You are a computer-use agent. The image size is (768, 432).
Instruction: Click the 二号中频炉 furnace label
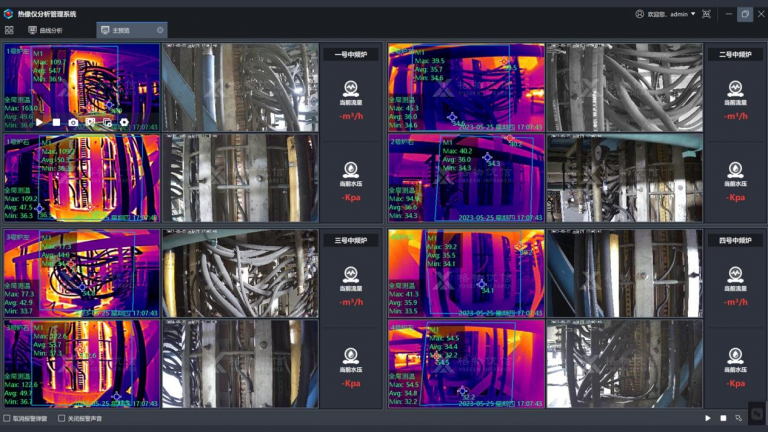tap(735, 54)
